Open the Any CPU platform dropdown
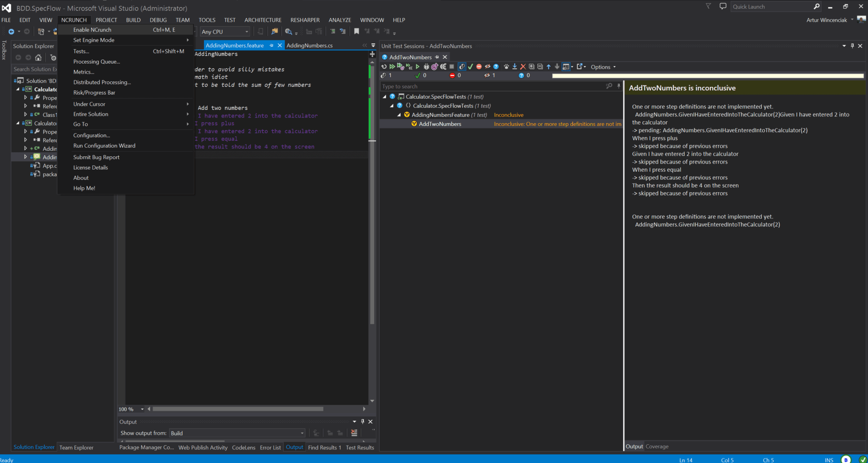Screen dimensions: 868x463 click(225, 32)
